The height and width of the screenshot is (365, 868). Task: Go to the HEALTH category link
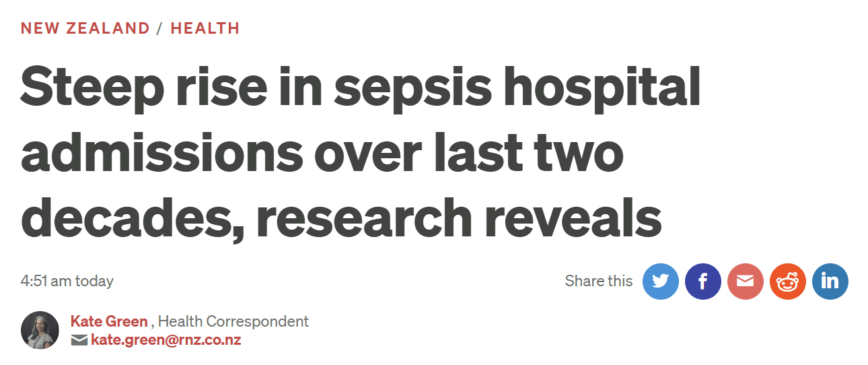click(205, 28)
